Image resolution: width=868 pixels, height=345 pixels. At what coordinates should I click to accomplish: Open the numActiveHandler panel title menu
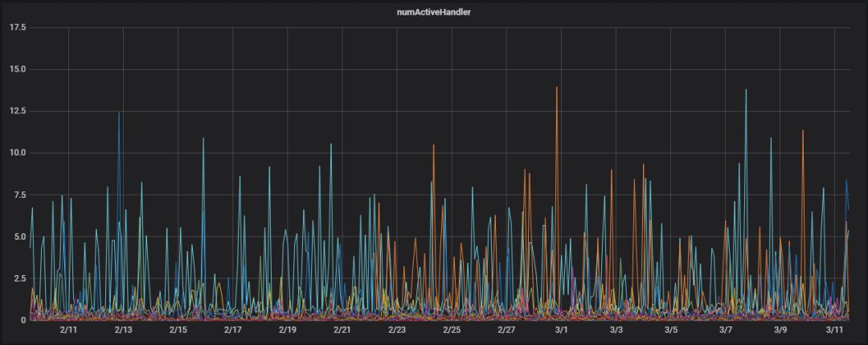click(433, 11)
